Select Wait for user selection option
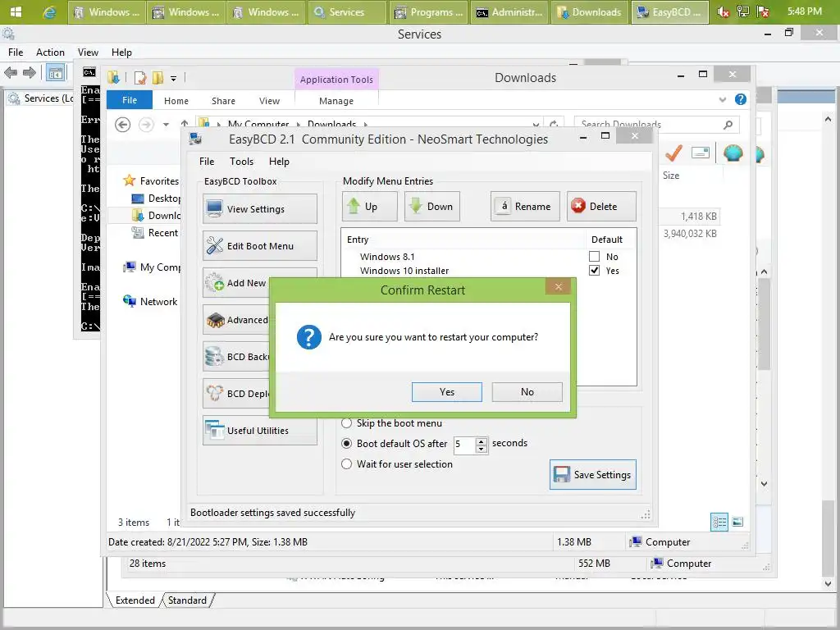 (x=347, y=464)
